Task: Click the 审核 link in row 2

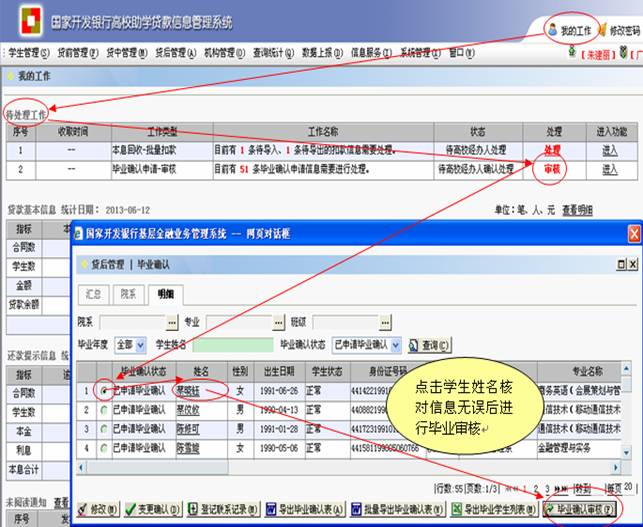Action: click(x=552, y=169)
